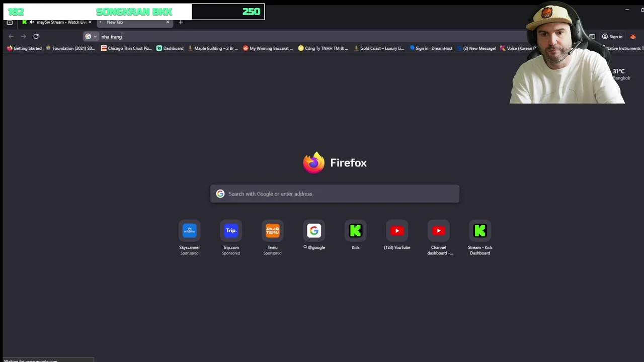Go forward with the forward arrow
Screen dimensions: 644x362
[23, 36]
